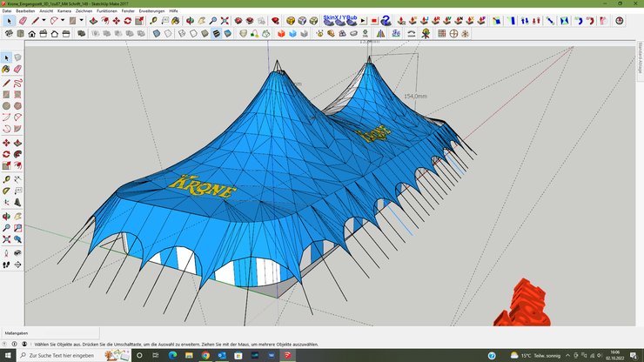Click the mirror triangles icon in second toolbar
The image size is (644, 362).
[x=380, y=34]
